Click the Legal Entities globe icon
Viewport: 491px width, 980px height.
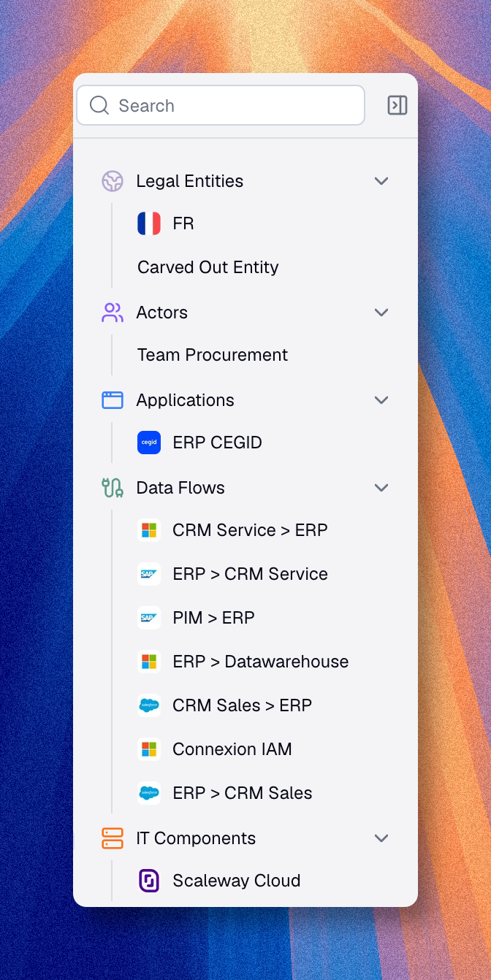coord(113,180)
